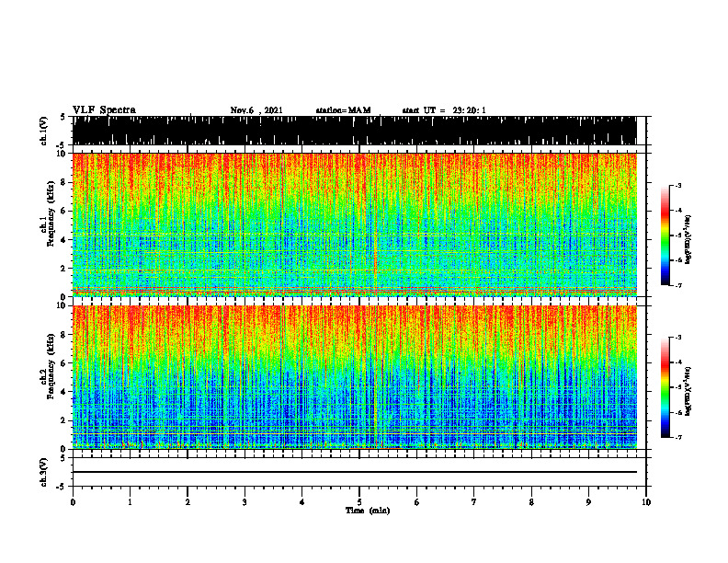Click the upper colorbar next to ch.1 spectrogram
The image size is (728, 563).
[665, 236]
